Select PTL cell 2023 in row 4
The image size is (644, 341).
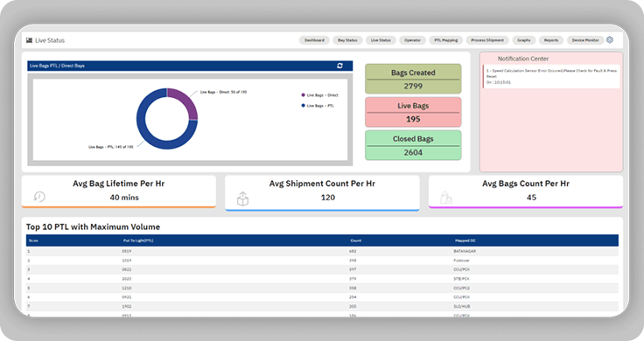(127, 279)
